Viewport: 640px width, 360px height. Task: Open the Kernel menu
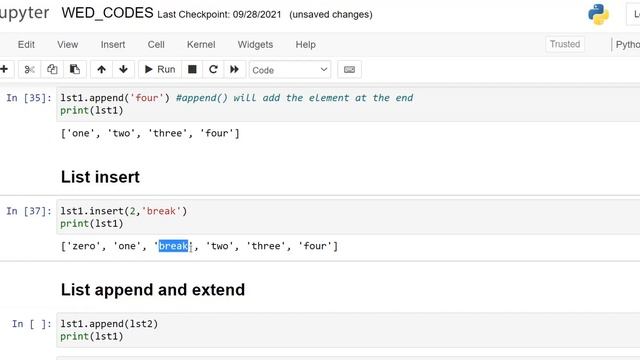click(x=201, y=44)
